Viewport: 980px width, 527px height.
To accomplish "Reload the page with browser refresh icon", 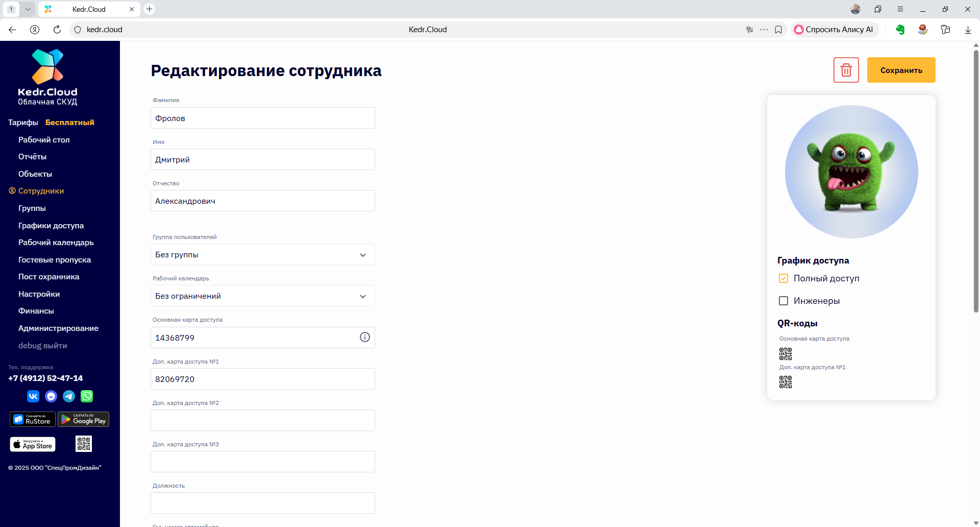I will coord(57,30).
